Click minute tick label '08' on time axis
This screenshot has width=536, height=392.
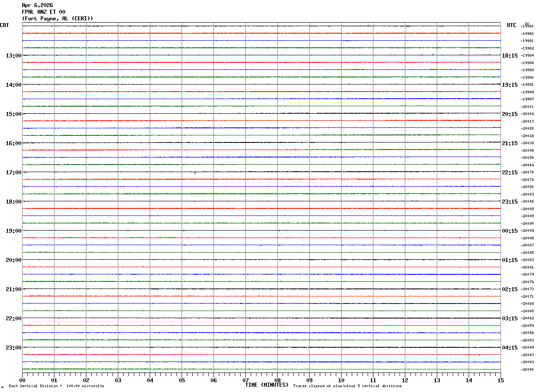click(x=278, y=380)
